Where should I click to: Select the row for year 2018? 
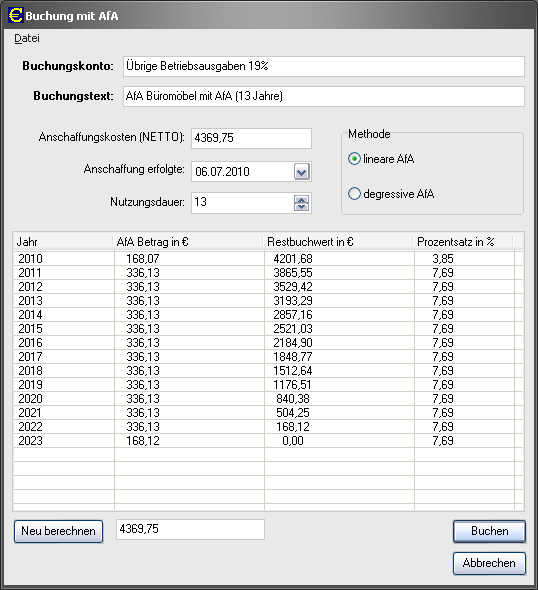coord(268,371)
